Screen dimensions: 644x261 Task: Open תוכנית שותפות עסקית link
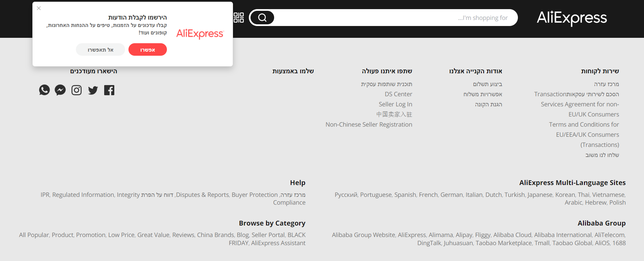387,84
